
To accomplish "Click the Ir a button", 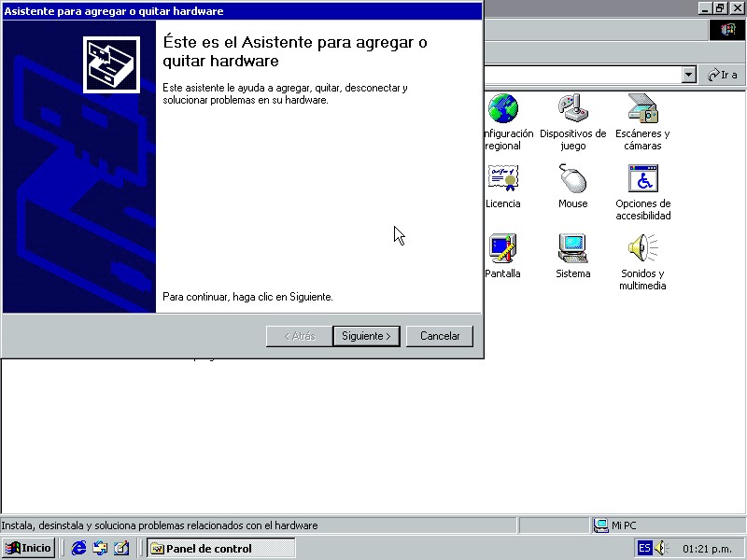I will point(723,75).
